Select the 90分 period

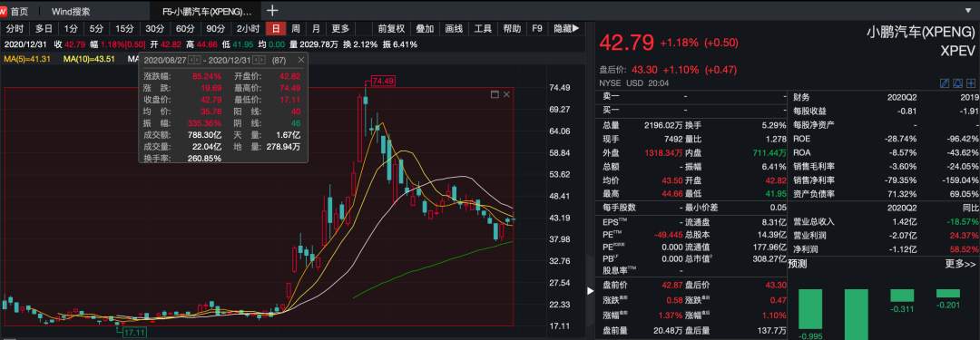[x=215, y=29]
